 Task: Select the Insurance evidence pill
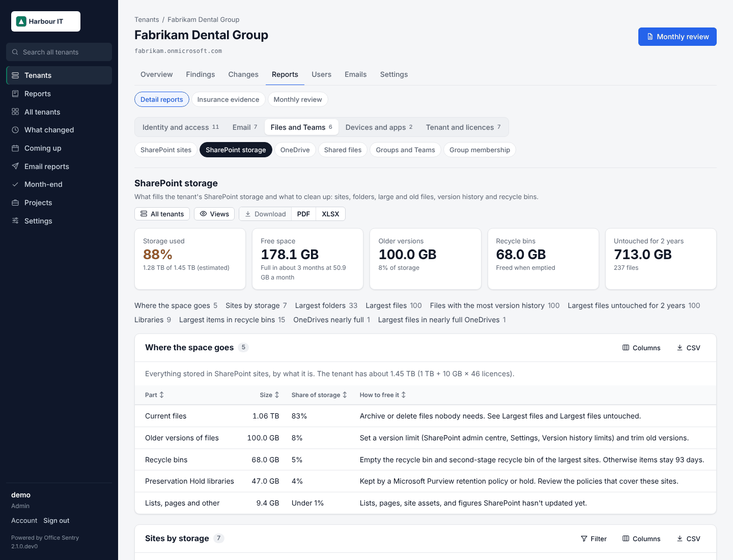pyautogui.click(x=228, y=99)
